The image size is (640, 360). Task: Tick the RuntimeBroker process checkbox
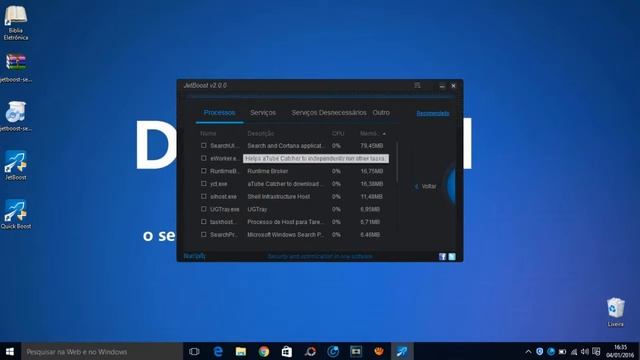pyautogui.click(x=204, y=171)
